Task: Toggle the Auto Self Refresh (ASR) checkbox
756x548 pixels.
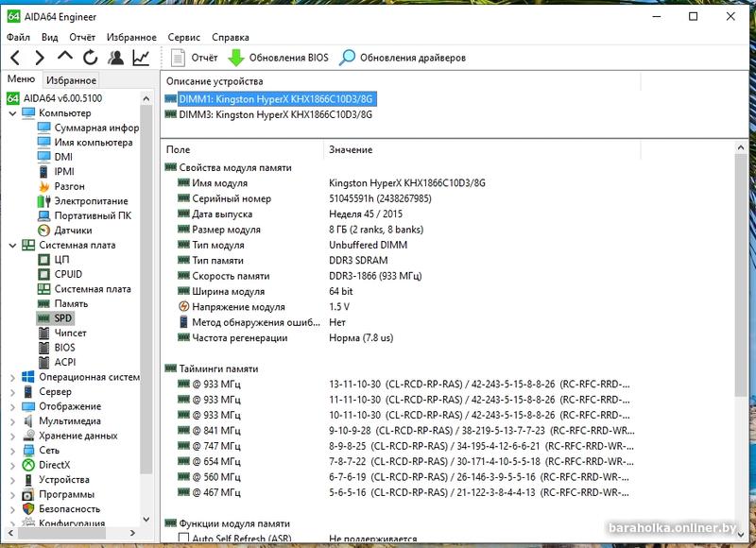Action: (183, 539)
